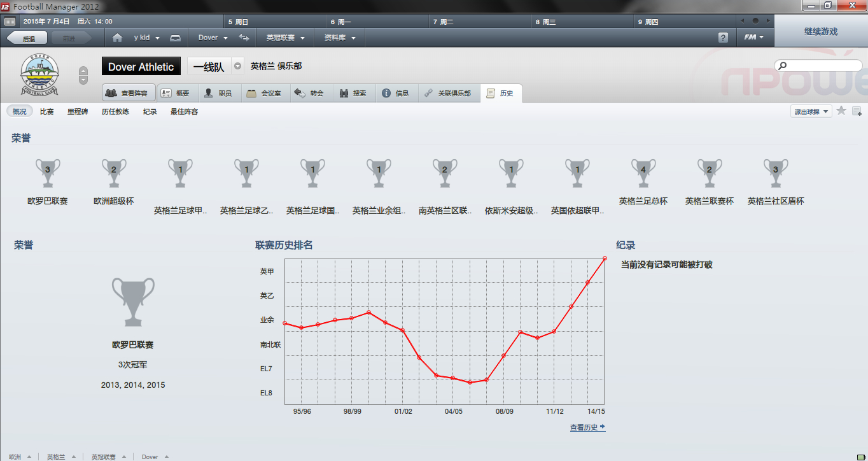This screenshot has width=868, height=461.
Task: Click the 英格兰足球国.. trophy icon
Action: [312, 174]
